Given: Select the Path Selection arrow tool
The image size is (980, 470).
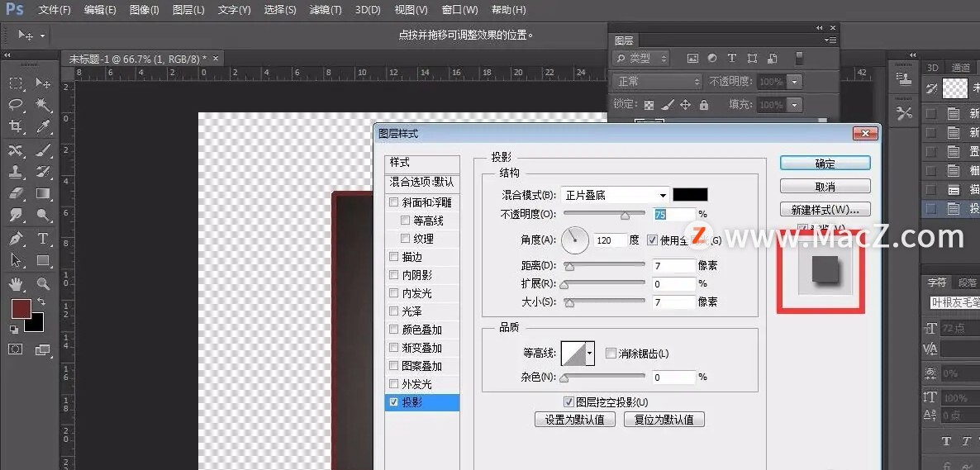Looking at the screenshot, I should pos(16,261).
